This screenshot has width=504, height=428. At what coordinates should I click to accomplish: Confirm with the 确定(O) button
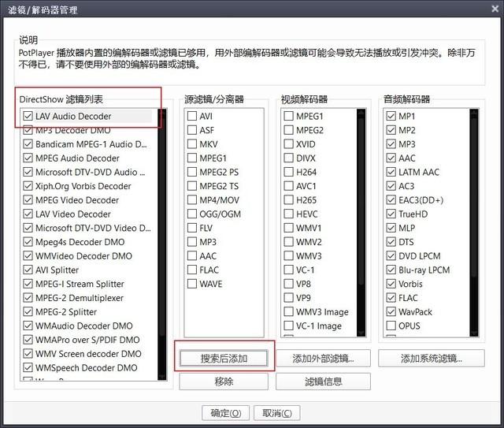pyautogui.click(x=226, y=413)
